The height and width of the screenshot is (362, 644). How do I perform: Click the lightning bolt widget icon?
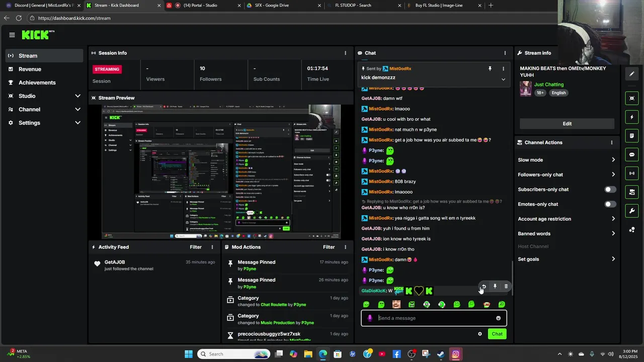(632, 117)
